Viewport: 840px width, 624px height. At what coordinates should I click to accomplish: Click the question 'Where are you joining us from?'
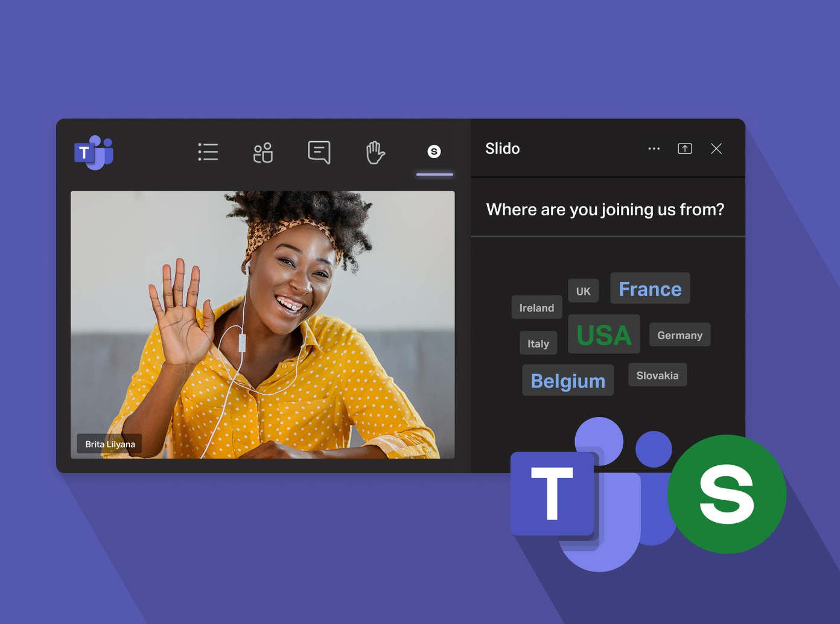pyautogui.click(x=605, y=209)
